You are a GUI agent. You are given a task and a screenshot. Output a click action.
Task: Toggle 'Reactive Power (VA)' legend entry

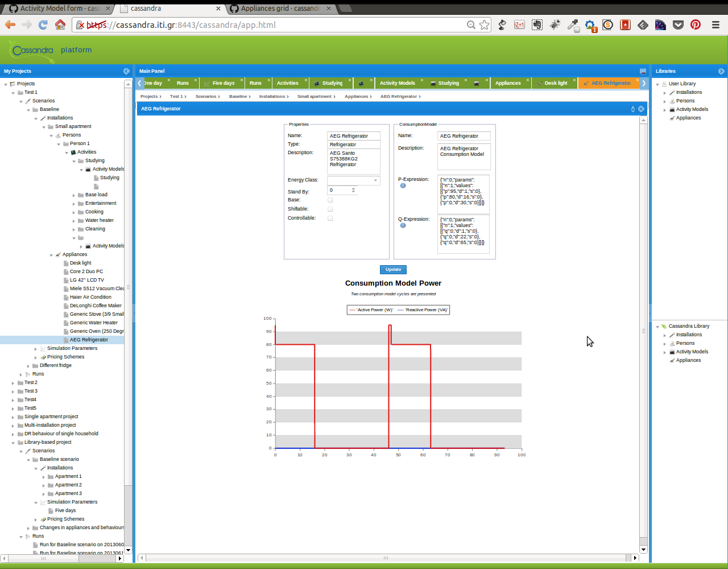pos(423,310)
